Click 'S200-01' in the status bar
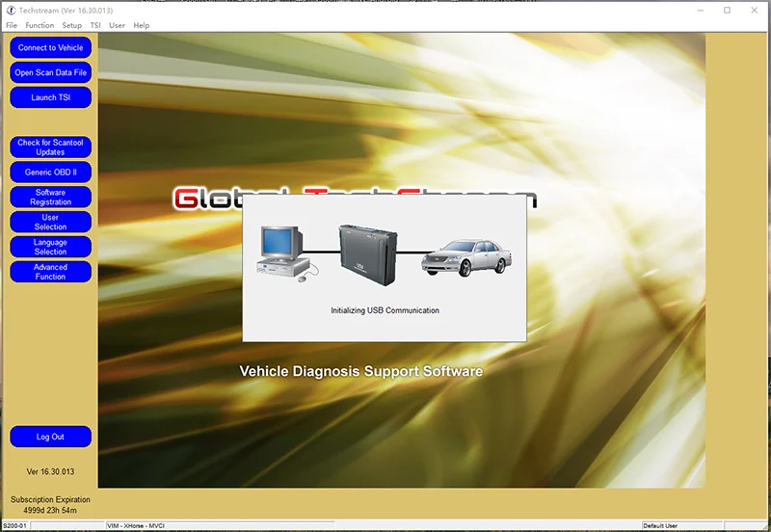The width and height of the screenshot is (771, 532). [x=14, y=525]
